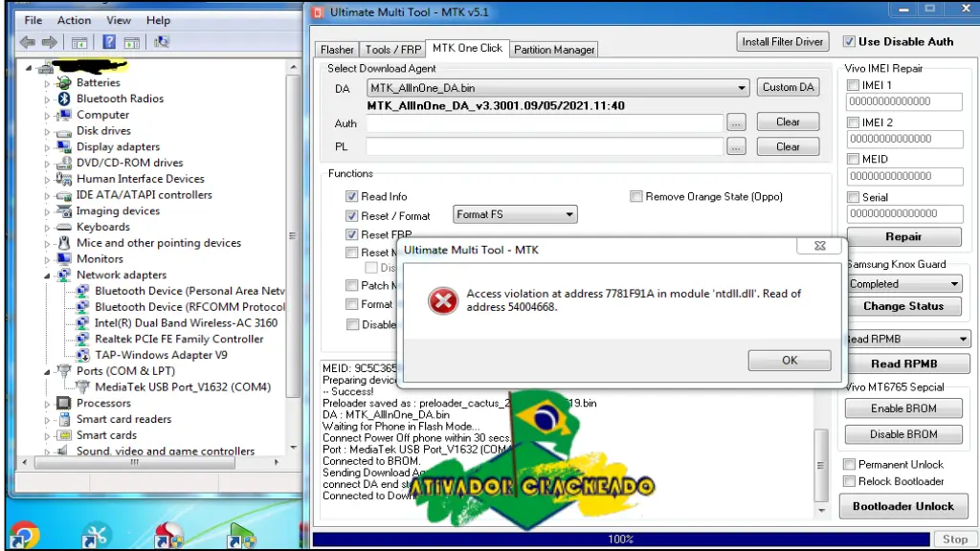The height and width of the screenshot is (551, 980).
Task: Select the Imaging devices icon
Action: point(63,211)
